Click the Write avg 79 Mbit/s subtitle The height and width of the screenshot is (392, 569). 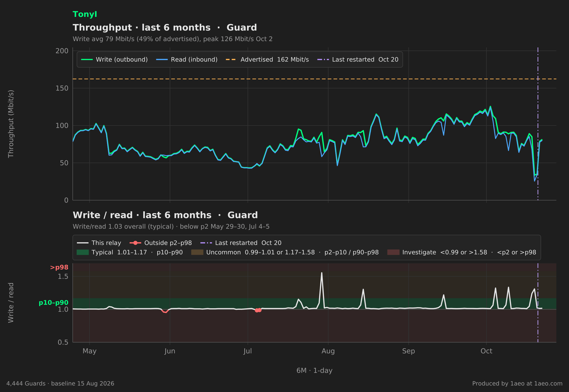coord(173,39)
